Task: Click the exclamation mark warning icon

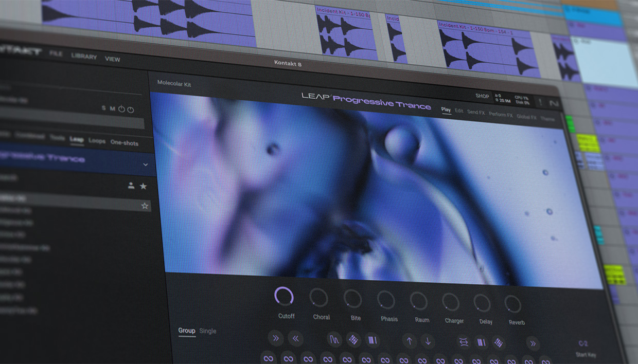Action: pos(540,102)
